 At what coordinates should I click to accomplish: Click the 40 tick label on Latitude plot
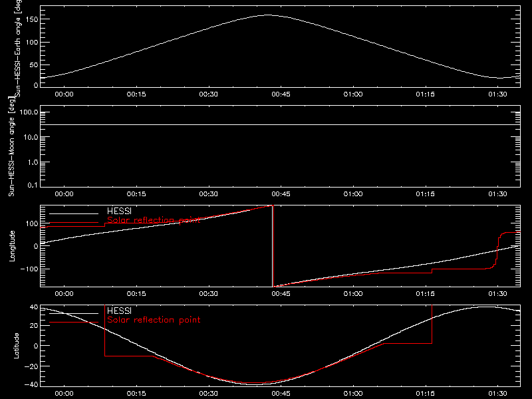click(34, 307)
